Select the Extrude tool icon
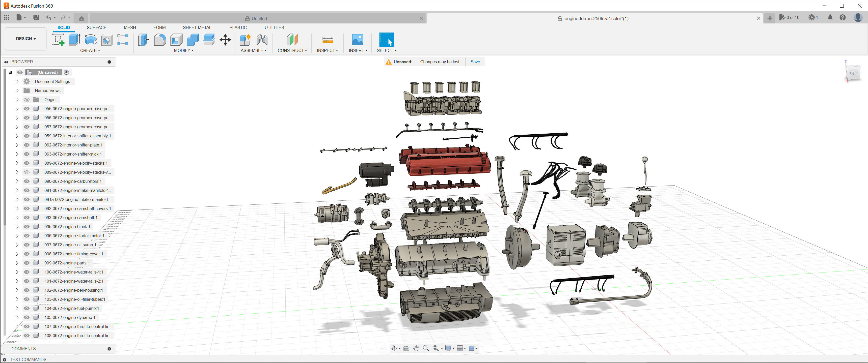 point(74,40)
